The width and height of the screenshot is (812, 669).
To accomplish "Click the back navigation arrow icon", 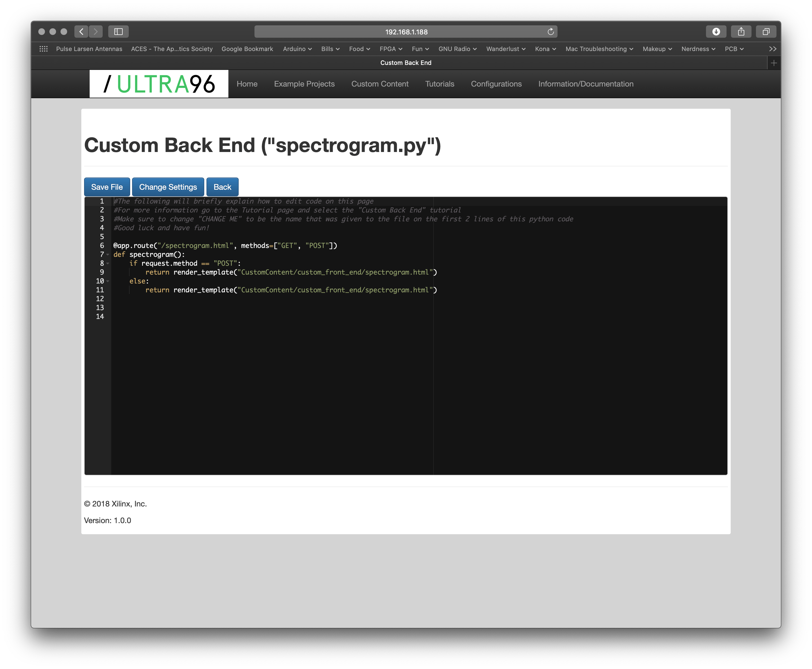I will tap(81, 31).
